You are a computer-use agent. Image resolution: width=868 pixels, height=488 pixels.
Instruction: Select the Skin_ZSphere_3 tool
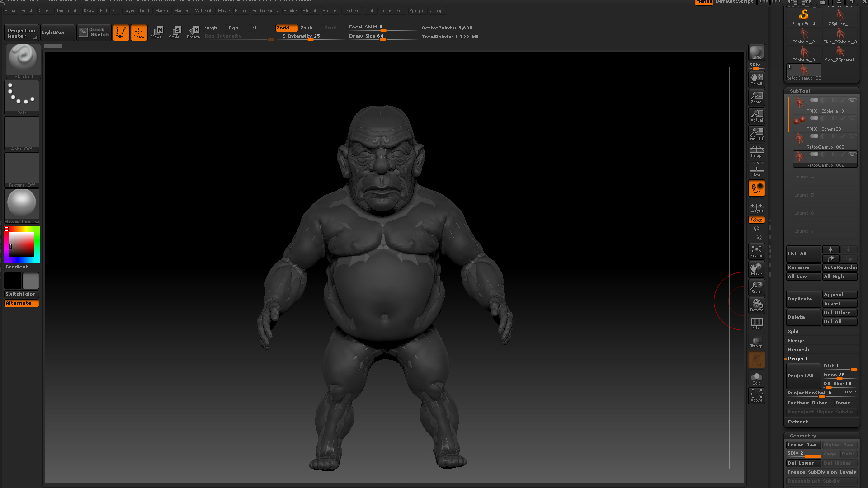tap(840, 36)
